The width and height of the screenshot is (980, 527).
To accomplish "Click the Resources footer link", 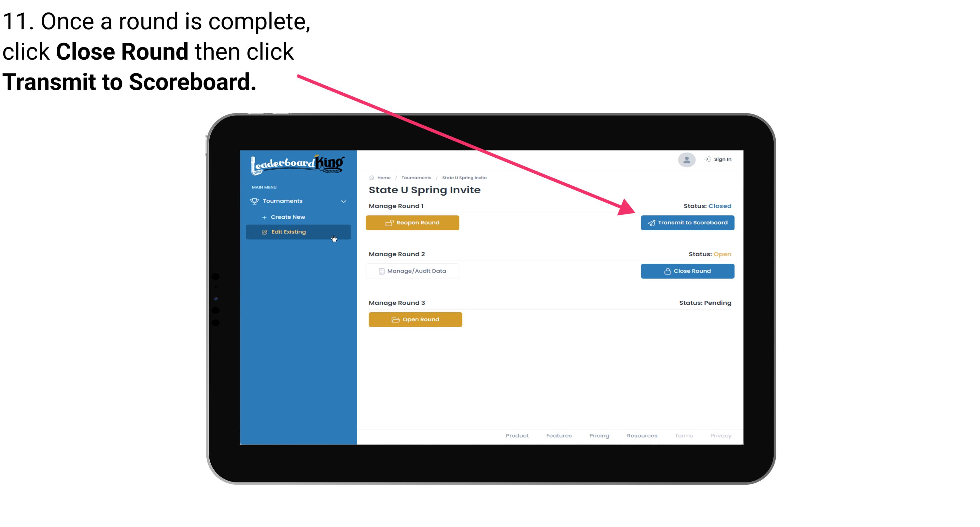I will tap(642, 436).
